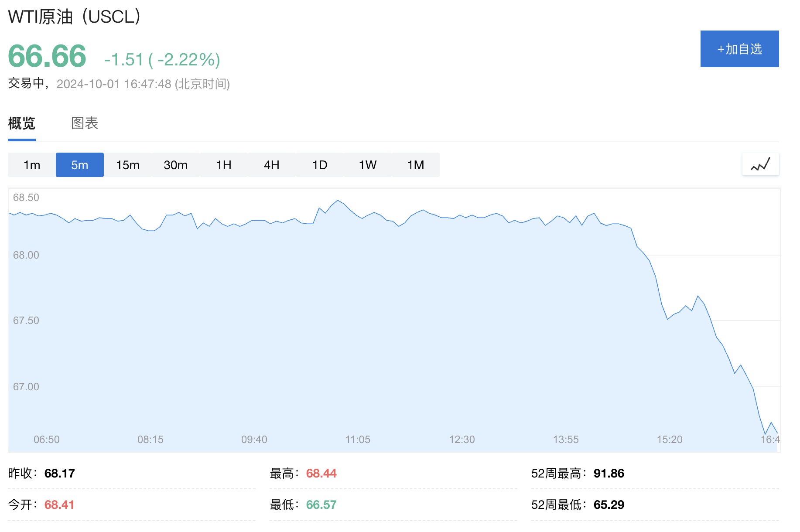The image size is (800, 532).
Task: Click the 52周最低 value 65.29
Action: click(x=609, y=505)
